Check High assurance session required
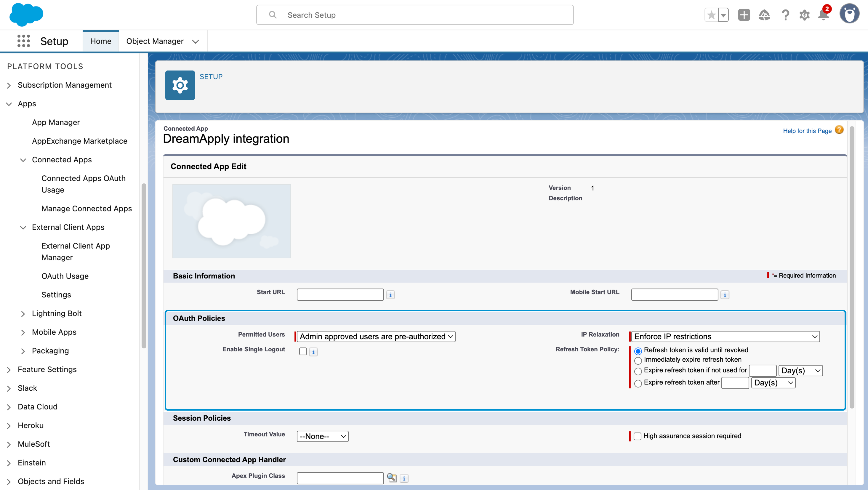This screenshot has height=490, width=868. 637,436
